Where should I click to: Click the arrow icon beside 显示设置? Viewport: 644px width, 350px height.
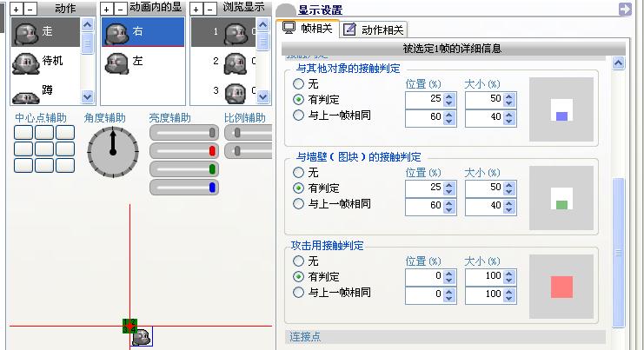pyautogui.click(x=625, y=9)
